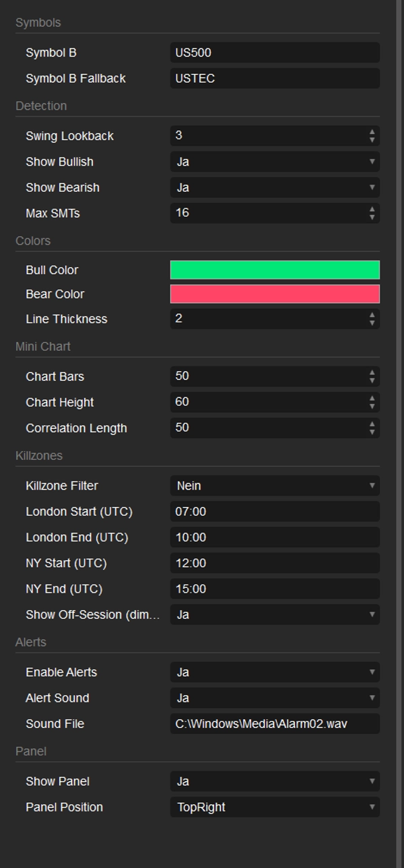Click the Sound File path field
The image size is (404, 868).
pyautogui.click(x=274, y=723)
